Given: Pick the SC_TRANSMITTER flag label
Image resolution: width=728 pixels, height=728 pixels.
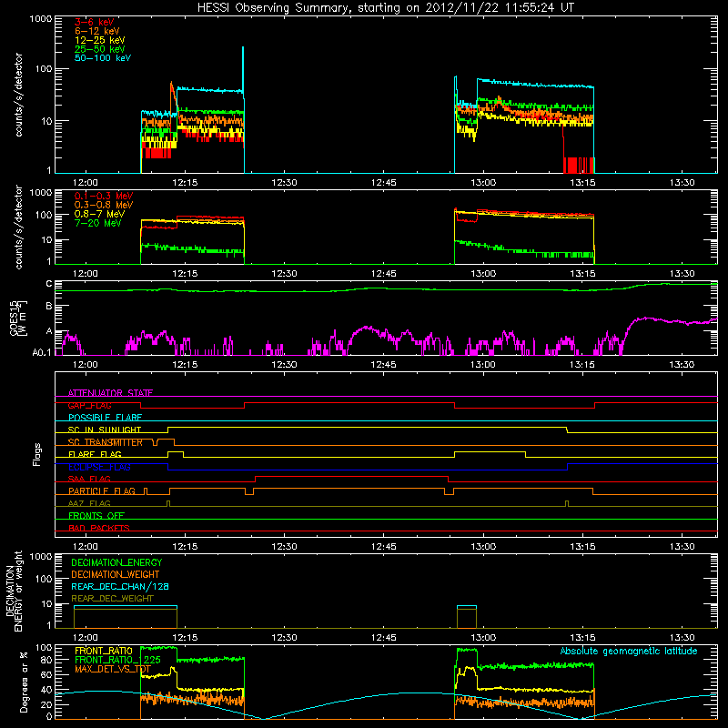Looking at the screenshot, I should pos(106,442).
